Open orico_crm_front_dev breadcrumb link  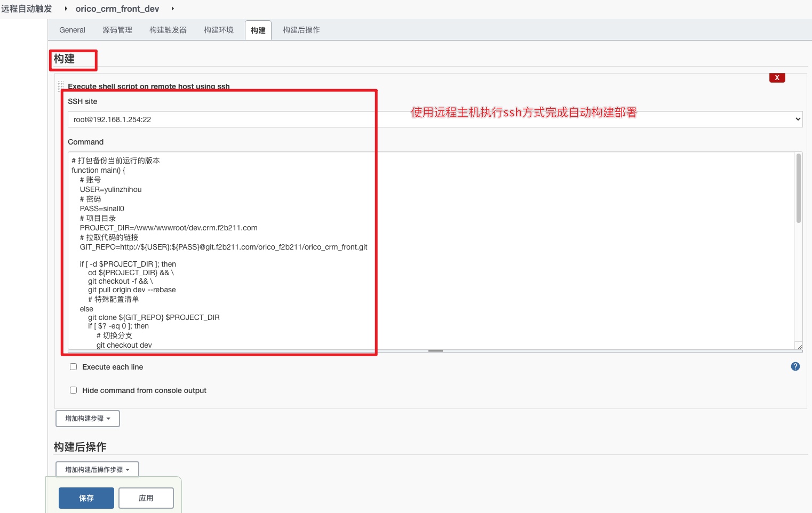117,9
